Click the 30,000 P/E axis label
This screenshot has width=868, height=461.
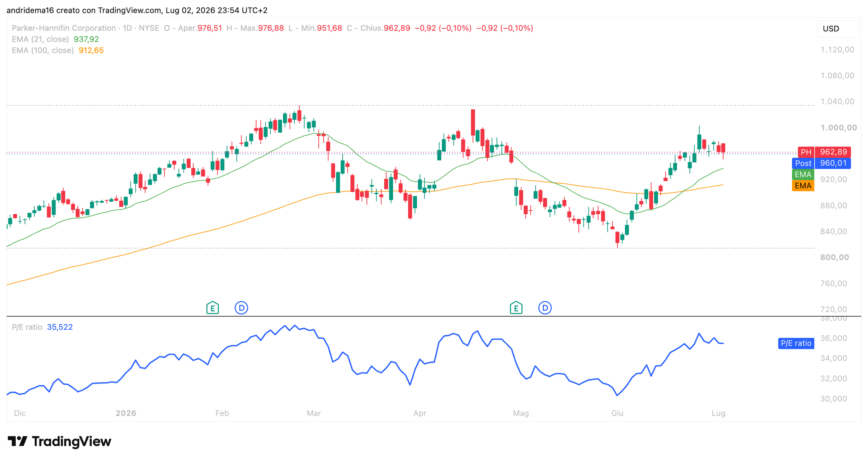(x=834, y=399)
